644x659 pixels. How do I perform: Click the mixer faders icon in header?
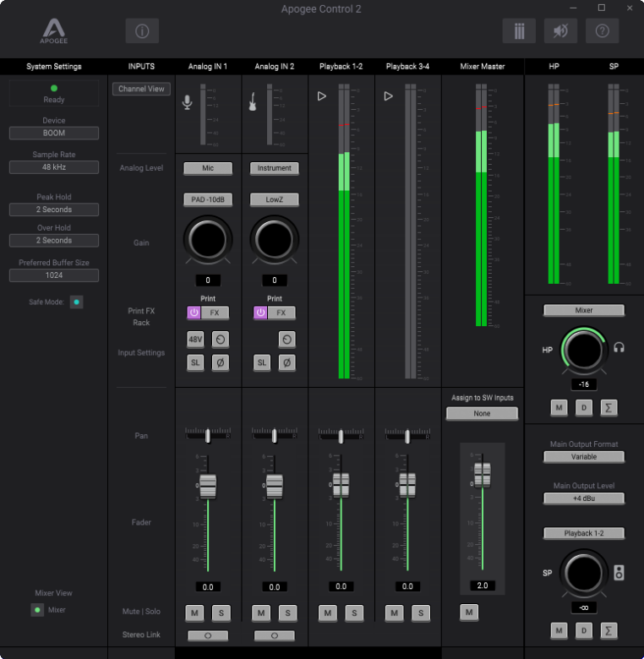coord(519,31)
